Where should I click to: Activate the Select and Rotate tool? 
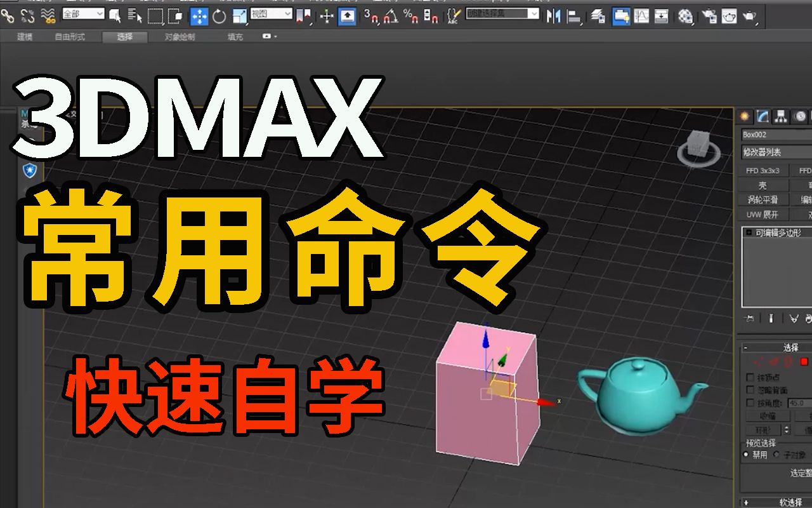pos(219,16)
